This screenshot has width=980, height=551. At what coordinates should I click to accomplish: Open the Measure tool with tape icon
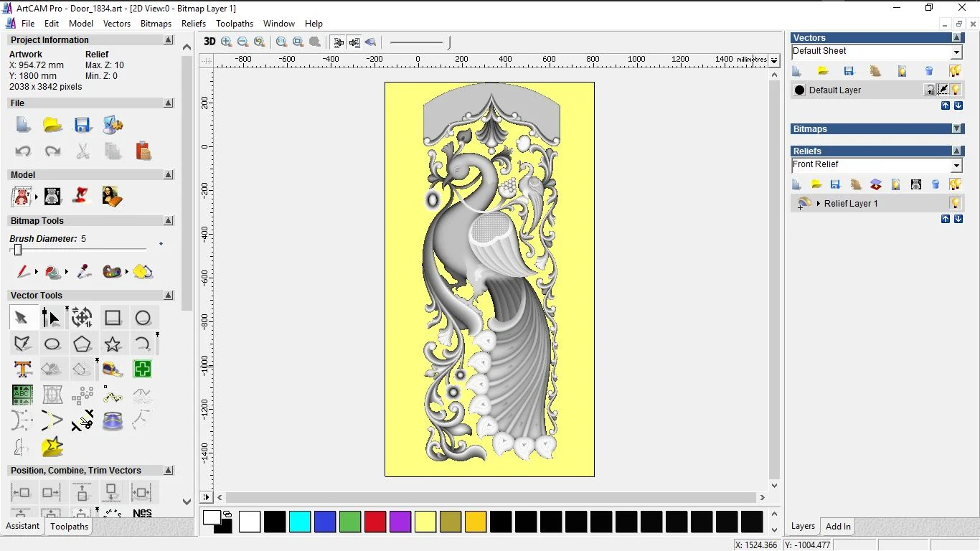(x=113, y=369)
